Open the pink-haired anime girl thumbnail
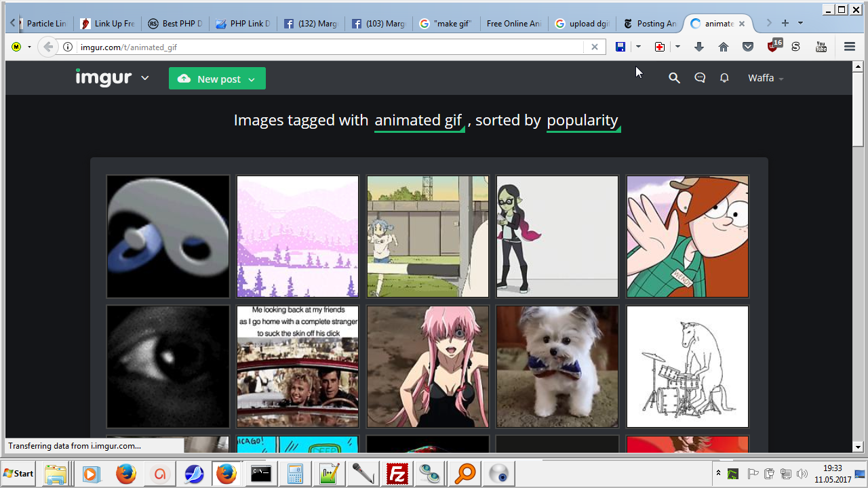Image resolution: width=868 pixels, height=488 pixels. pos(428,367)
